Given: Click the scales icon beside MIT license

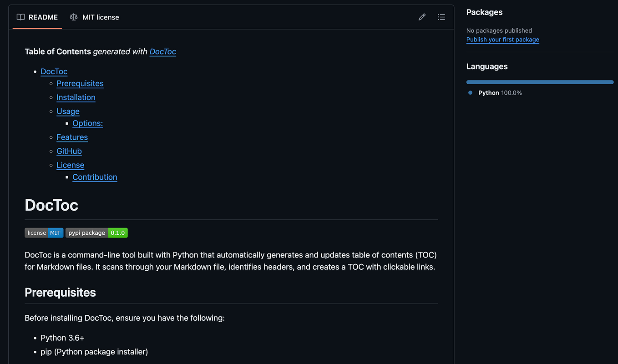Looking at the screenshot, I should 73,17.
